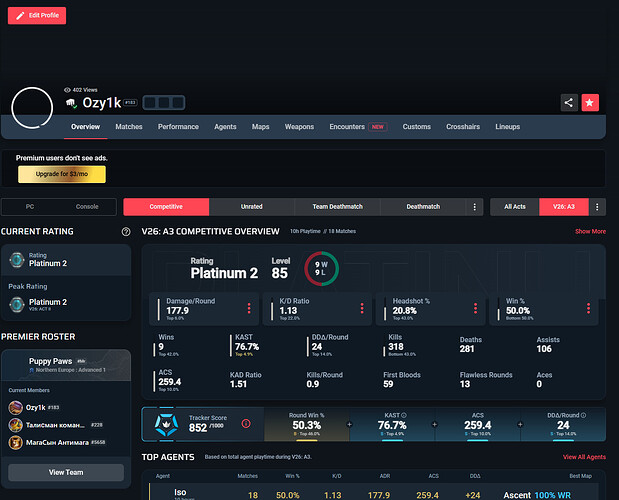The width and height of the screenshot is (619, 500).
Task: Select the Competitive mode filter
Action: (x=166, y=207)
